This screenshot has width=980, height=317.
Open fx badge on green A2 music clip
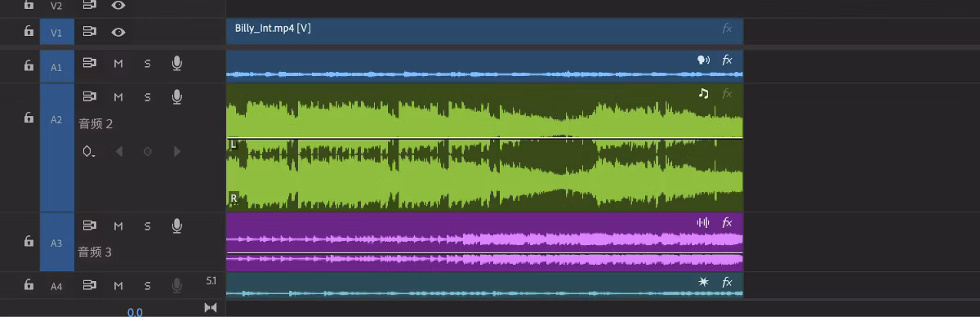tap(727, 93)
